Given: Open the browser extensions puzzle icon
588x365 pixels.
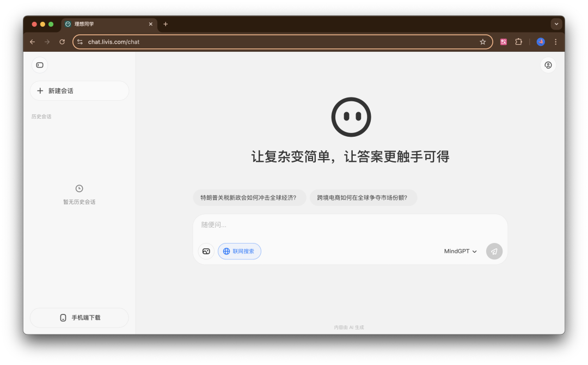Looking at the screenshot, I should (x=519, y=42).
